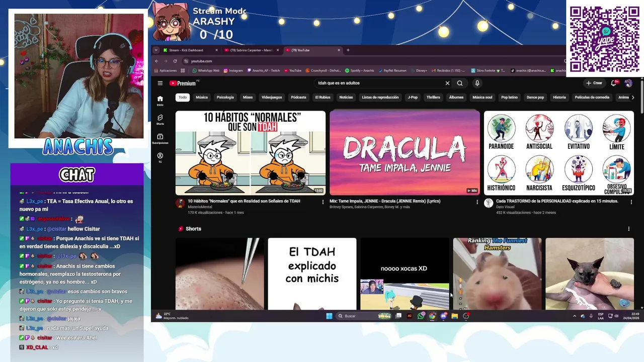Select the Psicología filter chip

pos(225,98)
